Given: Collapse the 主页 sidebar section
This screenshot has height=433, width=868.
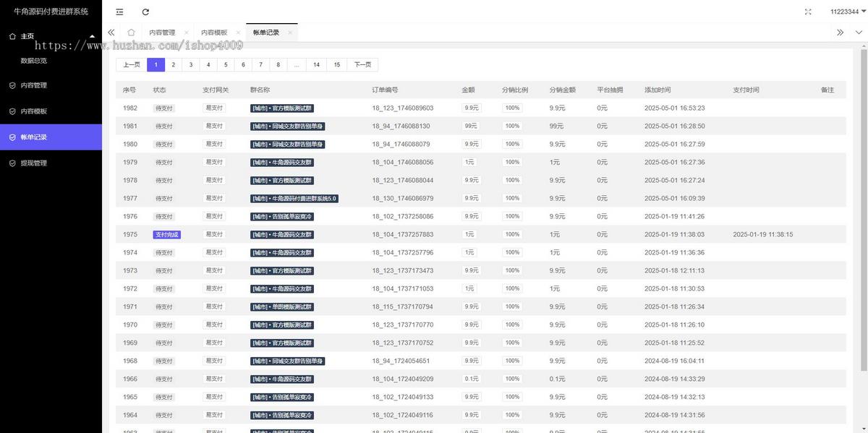Looking at the screenshot, I should pyautogui.click(x=92, y=36).
